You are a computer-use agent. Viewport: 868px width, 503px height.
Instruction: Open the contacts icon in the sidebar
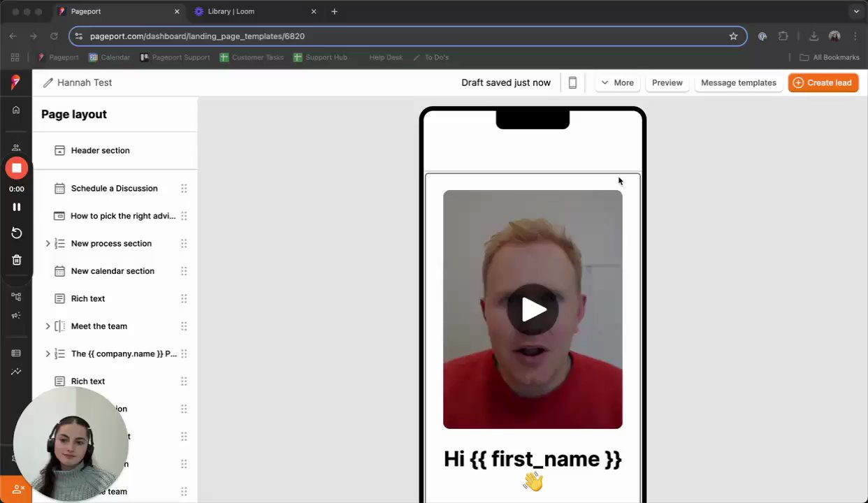coord(16,147)
